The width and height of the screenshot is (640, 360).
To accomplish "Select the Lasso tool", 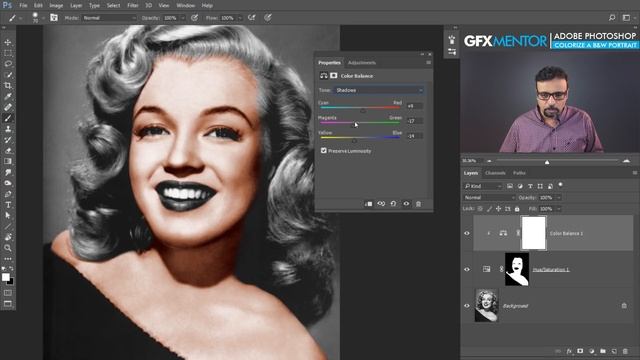I will 8,64.
